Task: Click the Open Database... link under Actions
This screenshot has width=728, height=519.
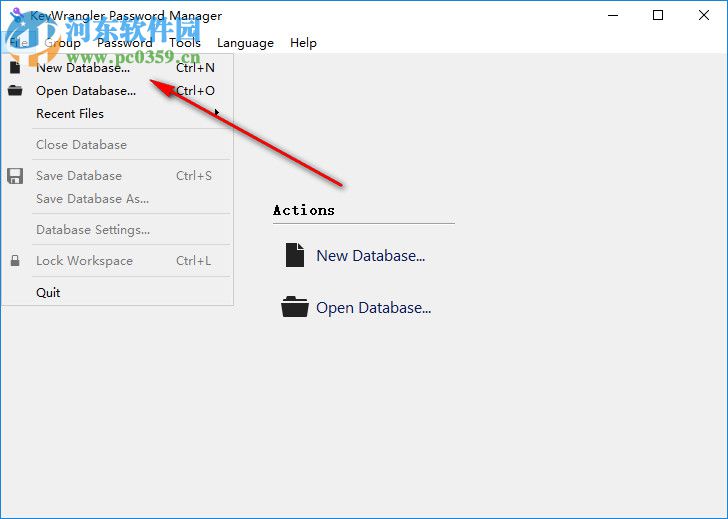Action: click(373, 307)
